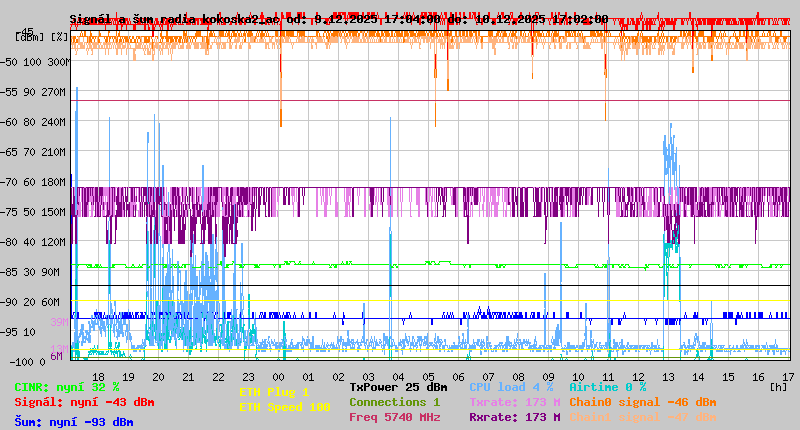800x430 pixels.
Task: Click hour "21" on the time axis
Action: 188,377
